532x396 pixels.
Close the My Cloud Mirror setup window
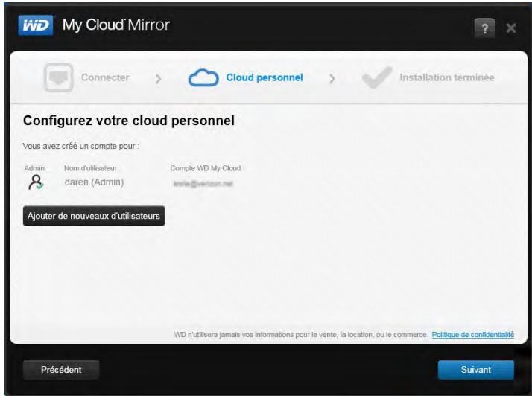click(510, 28)
